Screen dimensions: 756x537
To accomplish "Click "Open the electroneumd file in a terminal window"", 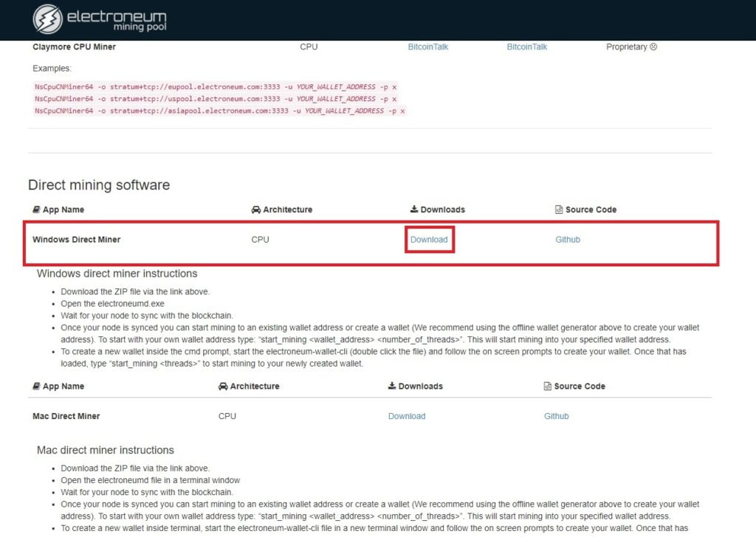I will point(151,480).
